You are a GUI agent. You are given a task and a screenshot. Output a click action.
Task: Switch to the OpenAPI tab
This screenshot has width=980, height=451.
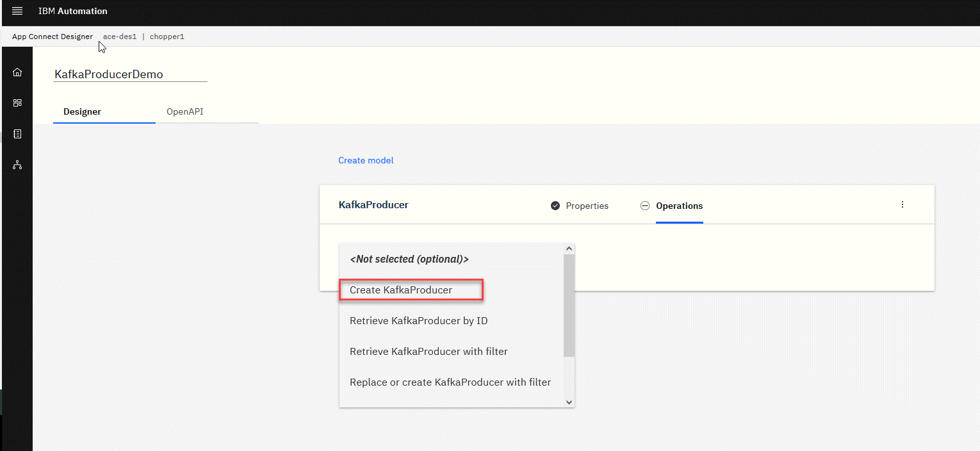click(185, 111)
